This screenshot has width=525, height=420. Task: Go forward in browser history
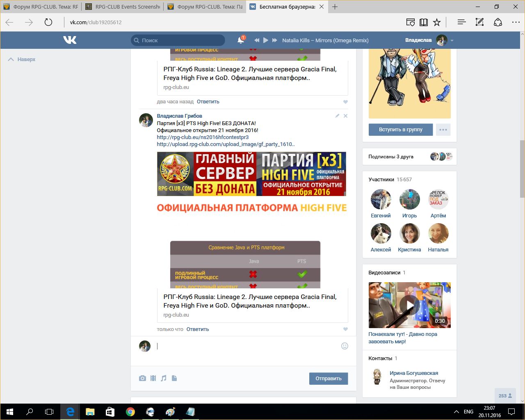29,22
